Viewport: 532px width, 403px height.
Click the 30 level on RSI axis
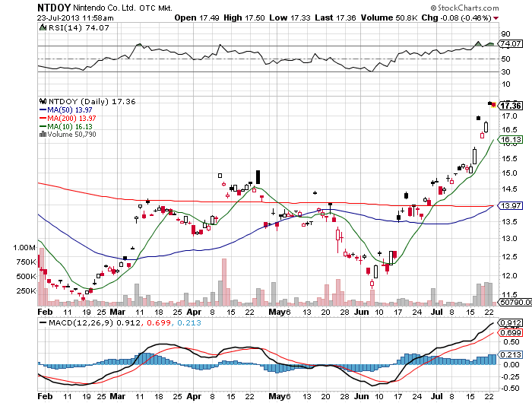pyautogui.click(x=505, y=71)
